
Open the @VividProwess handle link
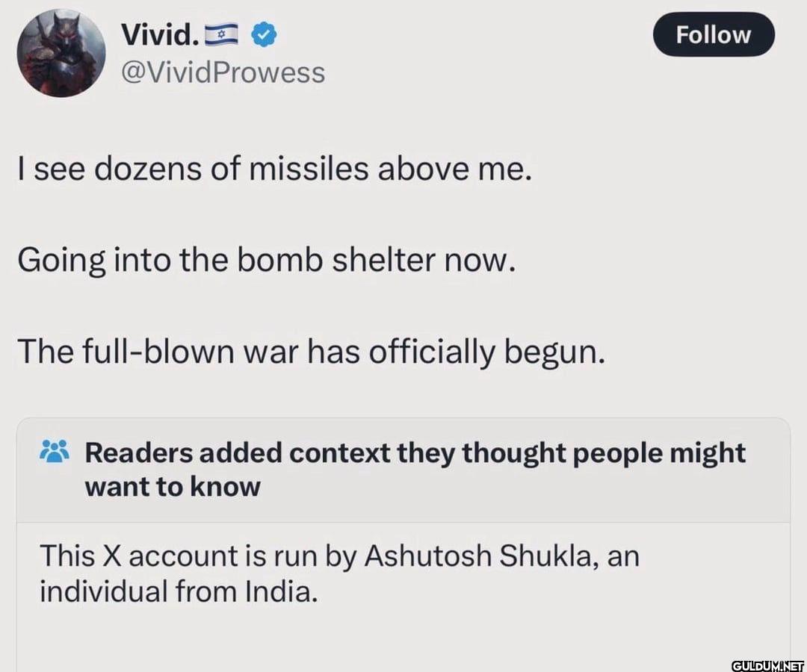[x=223, y=72]
